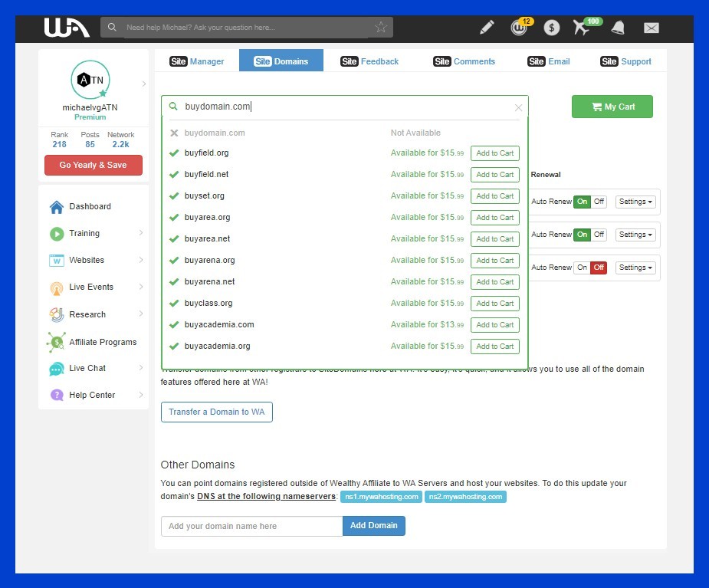Expand the Training submenu arrow
Viewport: 709px width, 588px height.
click(141, 233)
